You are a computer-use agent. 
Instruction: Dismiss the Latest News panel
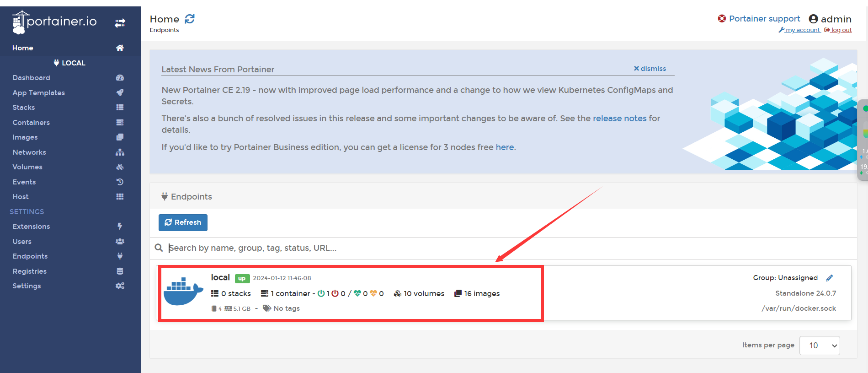point(650,68)
